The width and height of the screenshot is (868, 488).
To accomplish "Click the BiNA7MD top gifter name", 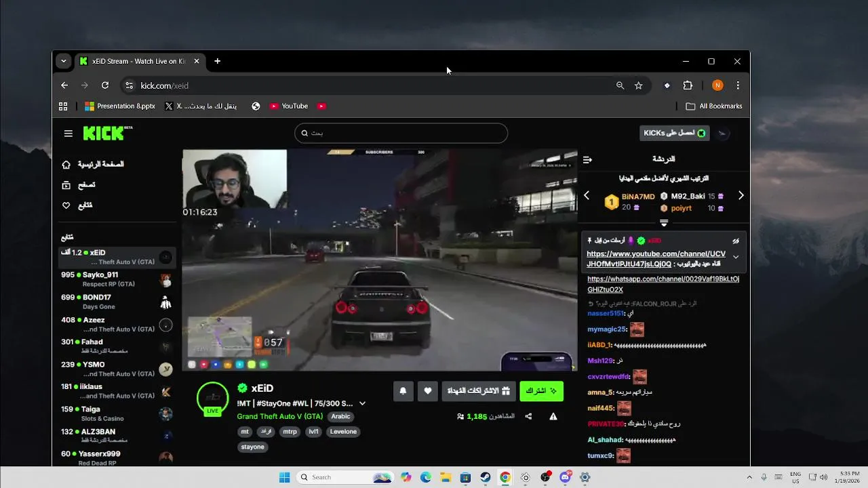I will tap(638, 197).
